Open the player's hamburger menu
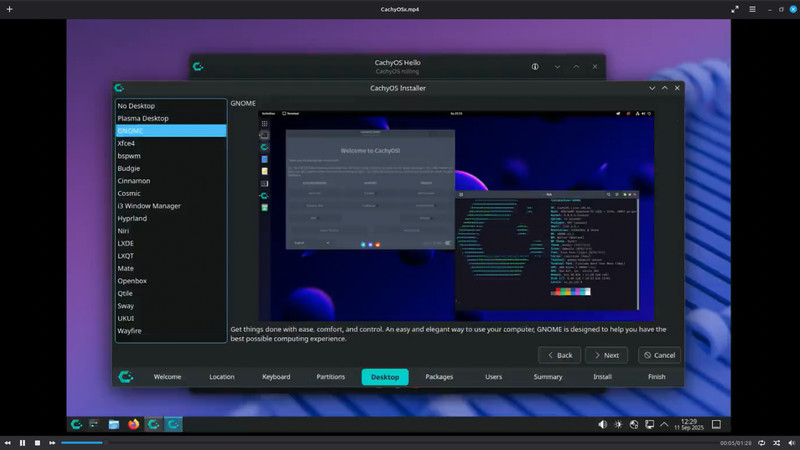Image resolution: width=800 pixels, height=450 pixels. click(x=752, y=9)
